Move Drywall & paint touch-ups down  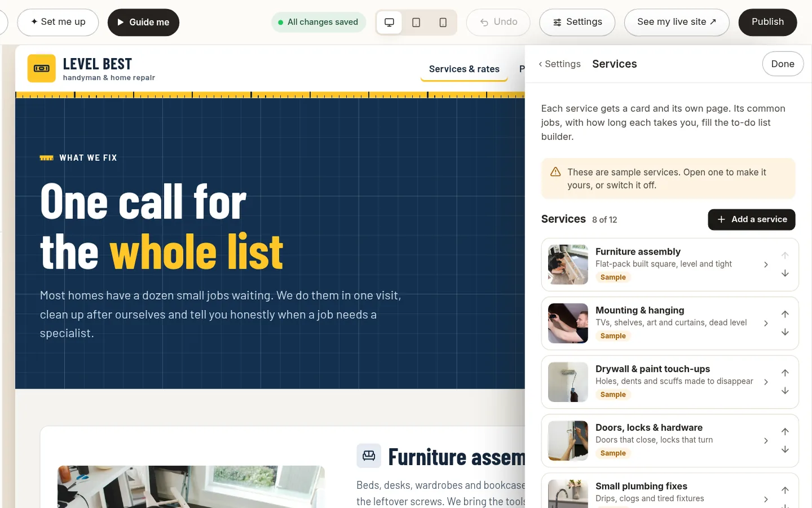point(785,391)
